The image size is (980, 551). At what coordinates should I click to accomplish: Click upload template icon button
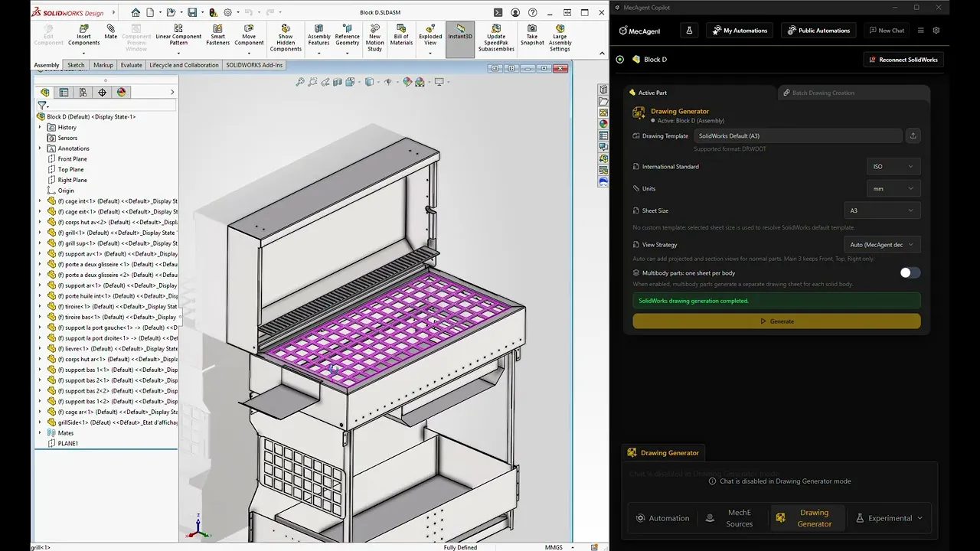point(913,135)
